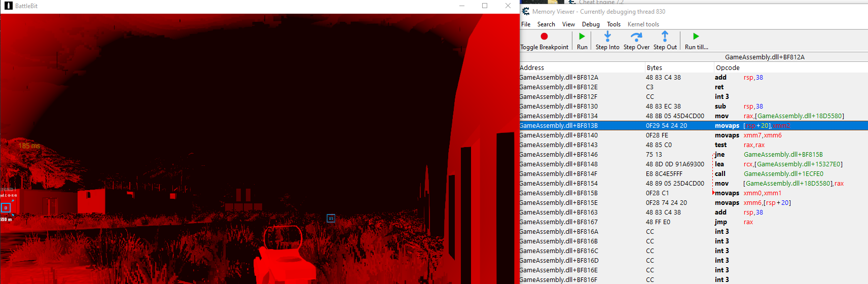Select row GameAssembly.dll+BF812F

(694, 97)
